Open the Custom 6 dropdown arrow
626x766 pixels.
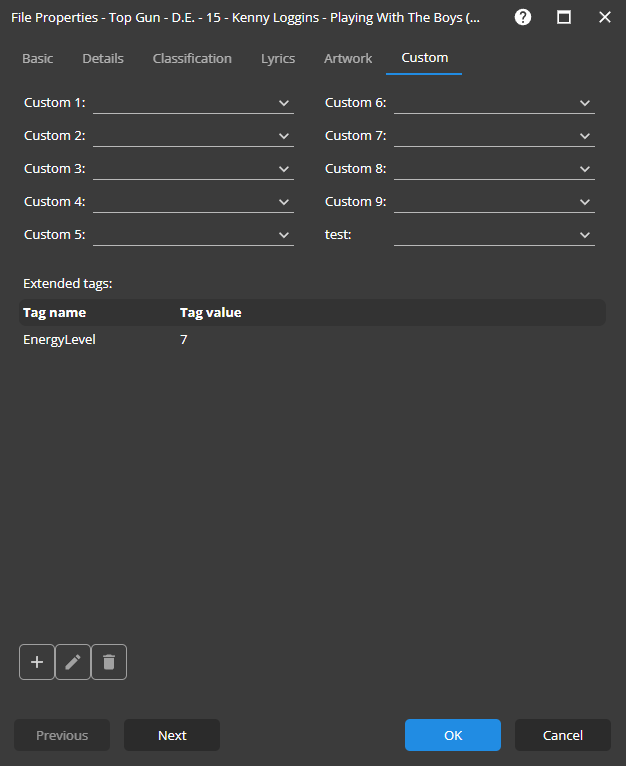point(585,103)
